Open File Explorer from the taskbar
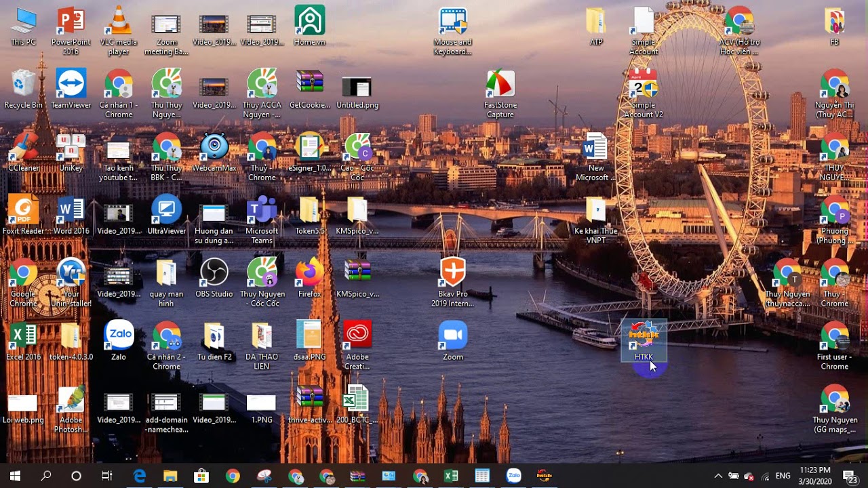 pyautogui.click(x=170, y=476)
